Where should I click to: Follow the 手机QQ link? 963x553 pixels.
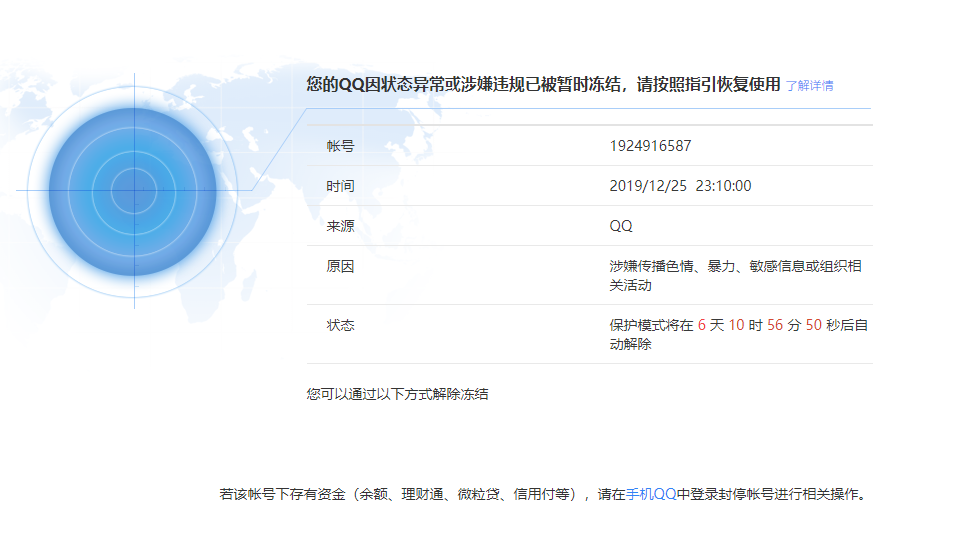point(651,494)
